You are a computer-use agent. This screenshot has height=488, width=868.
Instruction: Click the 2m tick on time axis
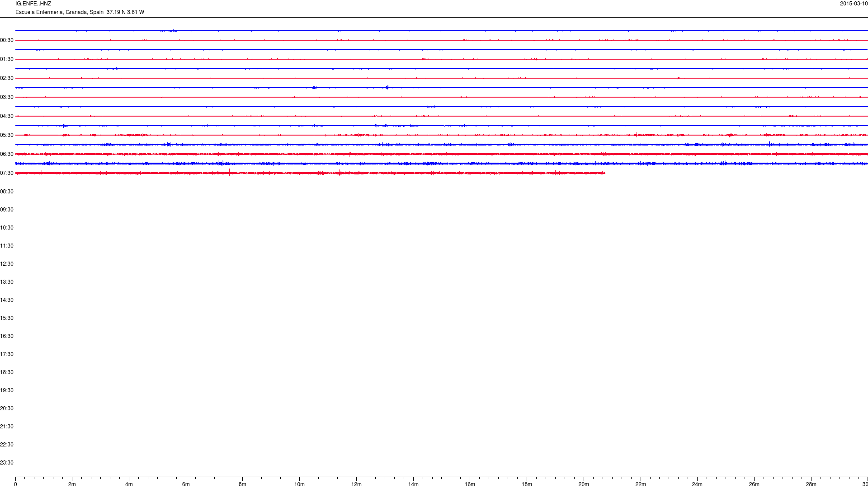point(72,484)
